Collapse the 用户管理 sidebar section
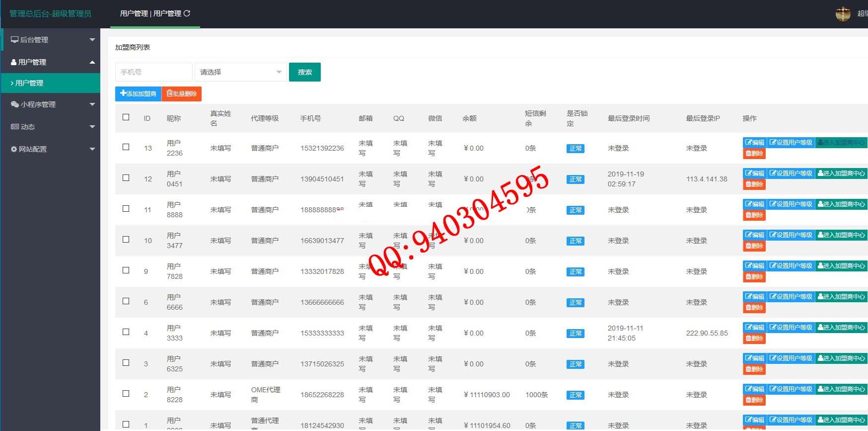The image size is (868, 431). (51, 62)
